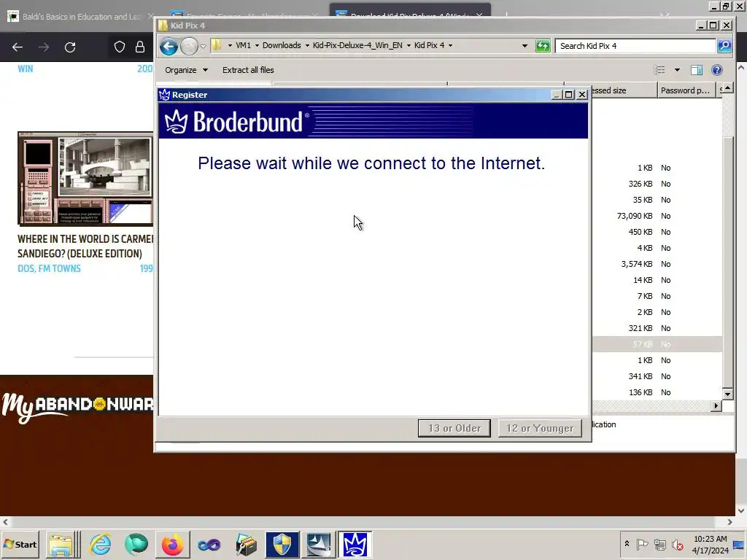Click the Action Center flag tray icon
This screenshot has width=747, height=560.
pos(642,544)
